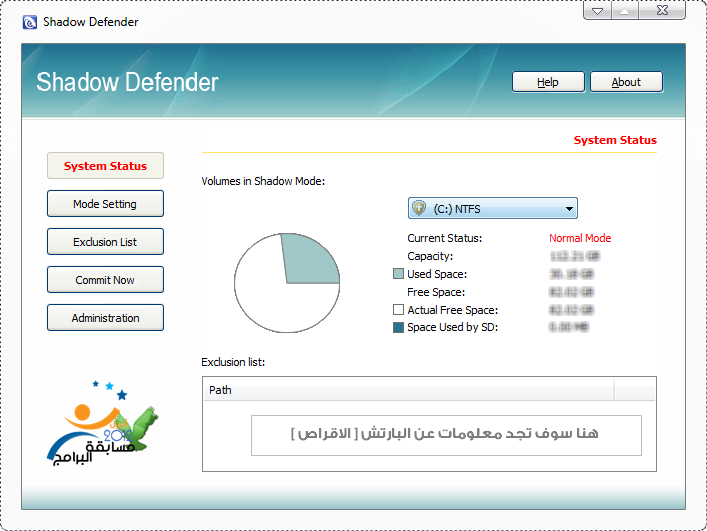Click the Shadow Defender title bar icon
This screenshot has height=531, width=707.
coord(29,22)
